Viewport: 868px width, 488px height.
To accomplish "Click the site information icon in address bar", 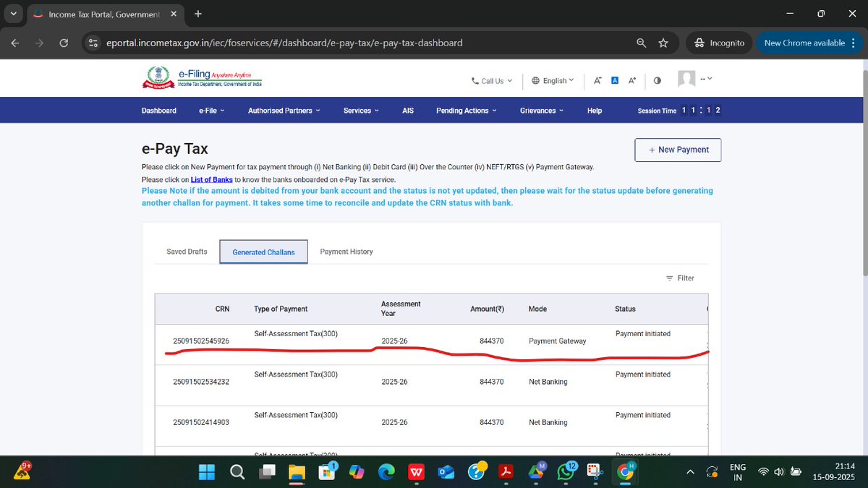I will 93,43.
